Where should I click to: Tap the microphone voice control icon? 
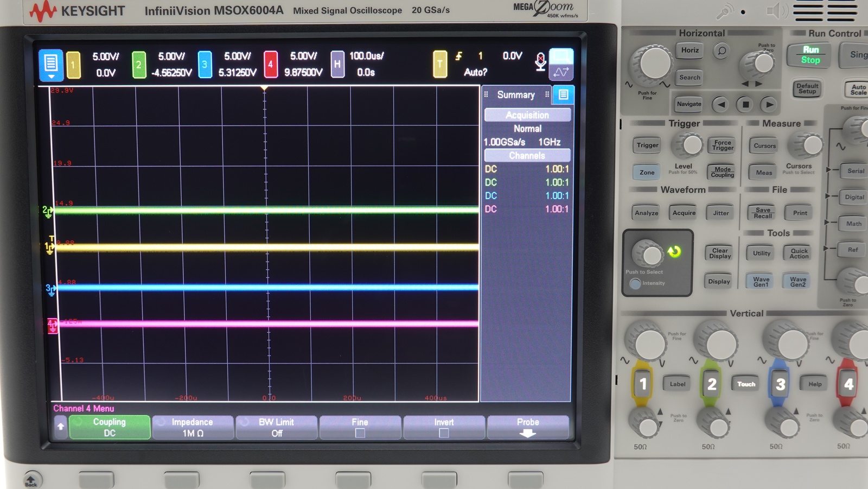coord(540,62)
